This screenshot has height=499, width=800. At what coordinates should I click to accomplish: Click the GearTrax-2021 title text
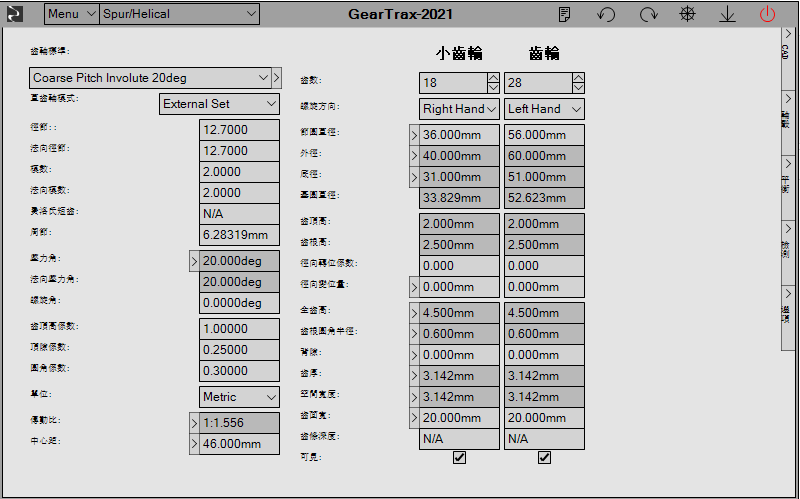(x=401, y=14)
